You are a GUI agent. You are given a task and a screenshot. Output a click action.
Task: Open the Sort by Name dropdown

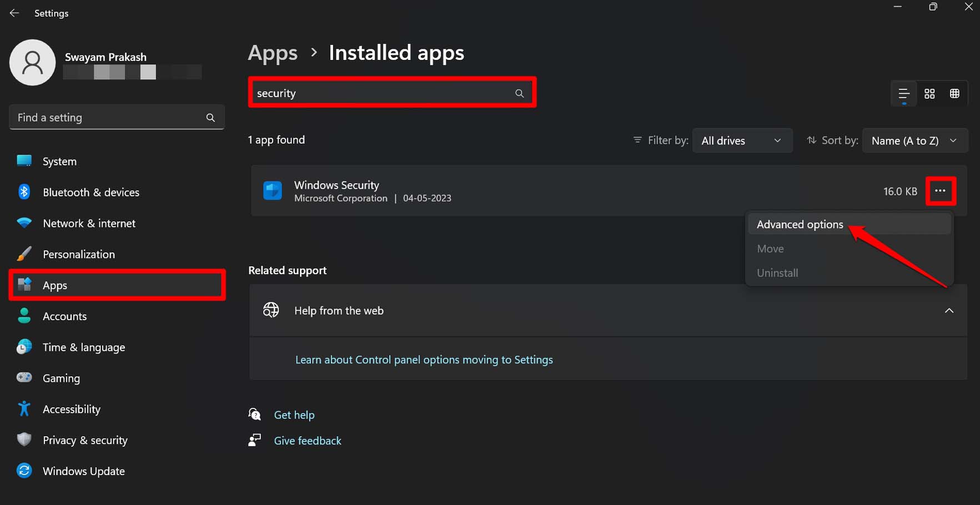click(914, 141)
